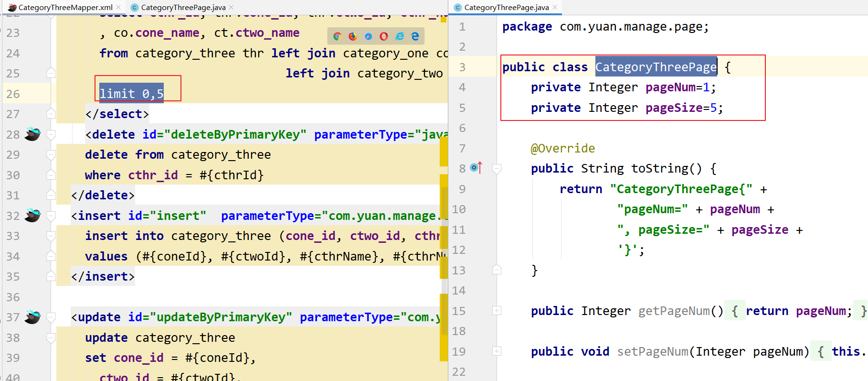Click 'id="updateByPrimaryKey"' attribute
Screen dimensions: 868x381
pos(210,317)
